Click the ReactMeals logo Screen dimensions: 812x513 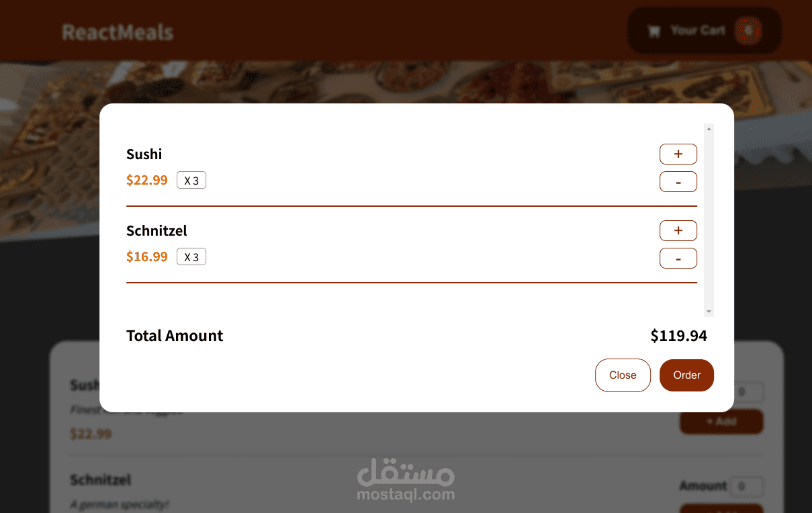click(118, 32)
